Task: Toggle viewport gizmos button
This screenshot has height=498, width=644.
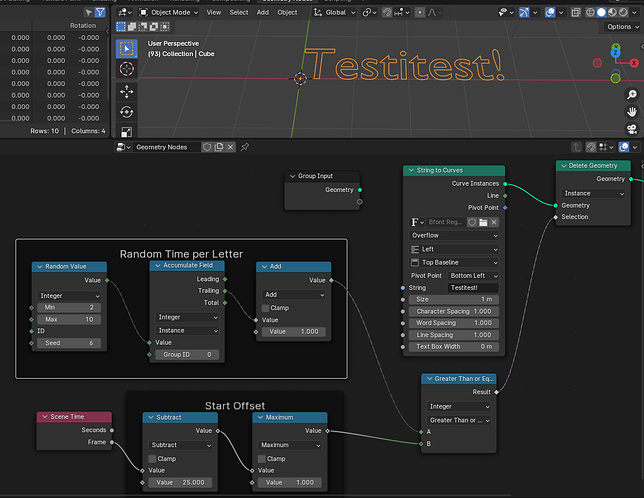Action: (524, 13)
